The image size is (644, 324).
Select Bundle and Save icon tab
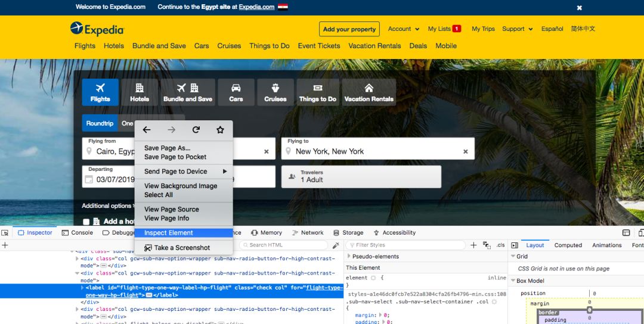188,92
